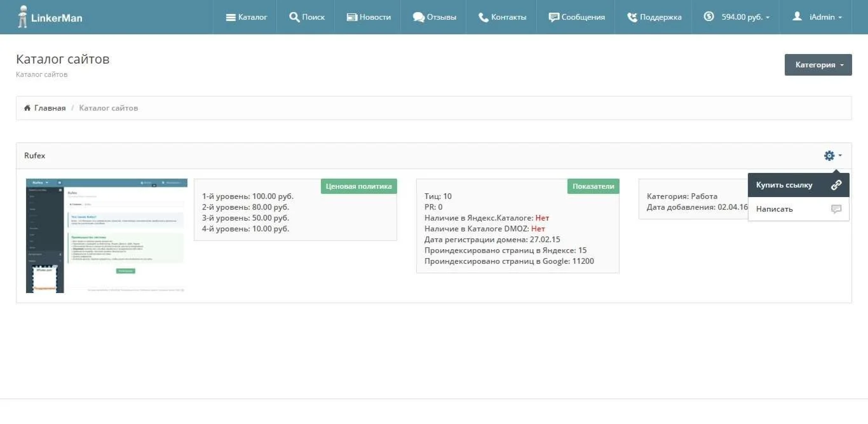This screenshot has width=868, height=424.
Task: Click the Каталог сайтов breadcrumb
Action: 108,108
